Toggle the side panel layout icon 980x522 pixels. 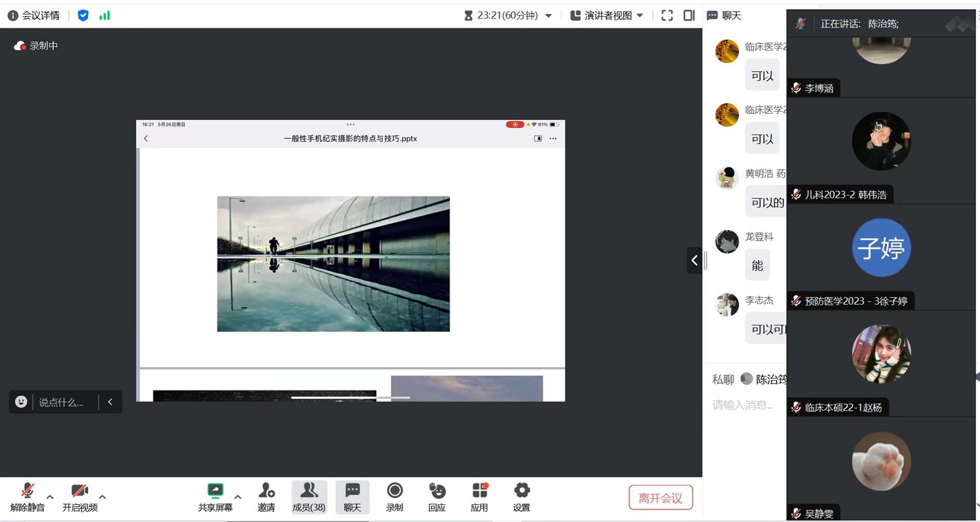pyautogui.click(x=689, y=15)
